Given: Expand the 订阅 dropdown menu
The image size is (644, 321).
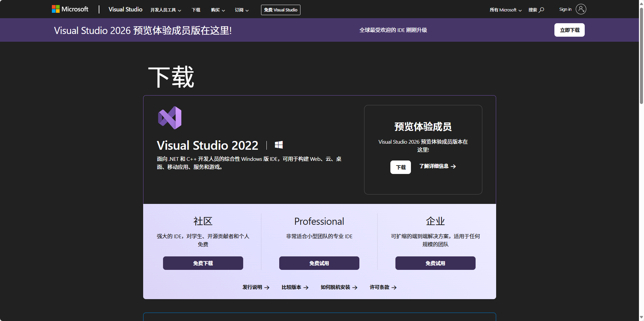Looking at the screenshot, I should coord(241,10).
